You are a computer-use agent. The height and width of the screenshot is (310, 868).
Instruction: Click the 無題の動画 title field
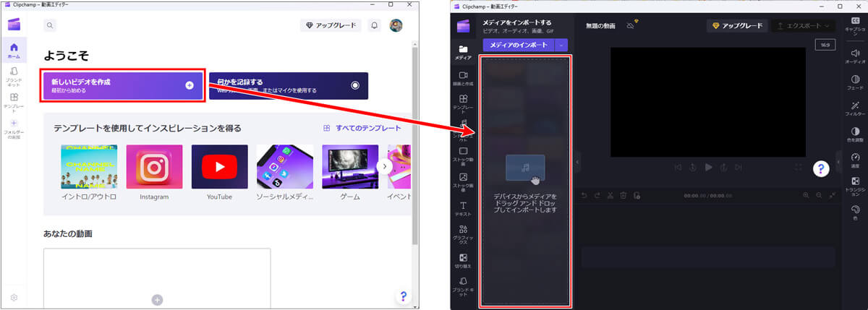pyautogui.click(x=600, y=26)
